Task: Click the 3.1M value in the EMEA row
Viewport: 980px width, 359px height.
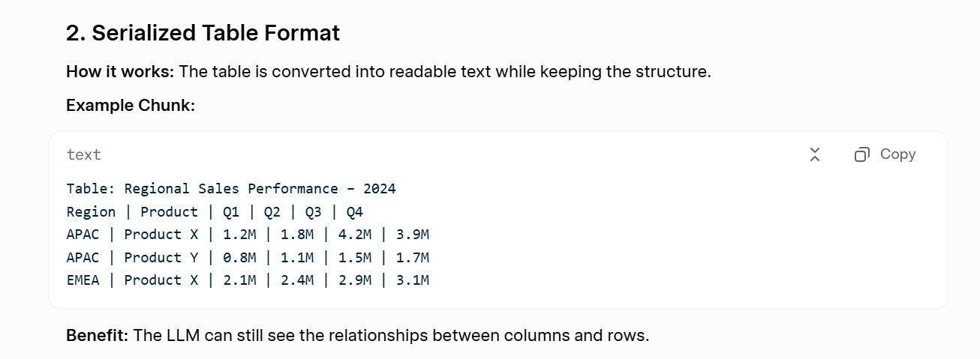Action: point(413,280)
